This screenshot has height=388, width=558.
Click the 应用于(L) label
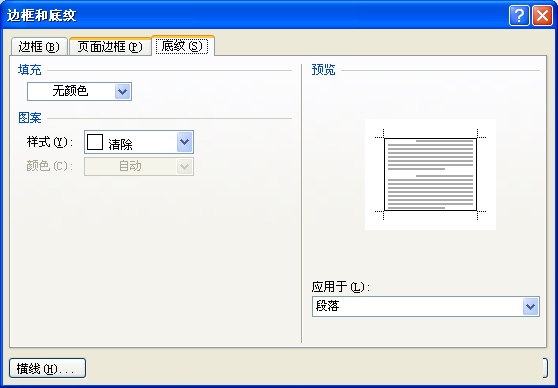click(x=341, y=287)
